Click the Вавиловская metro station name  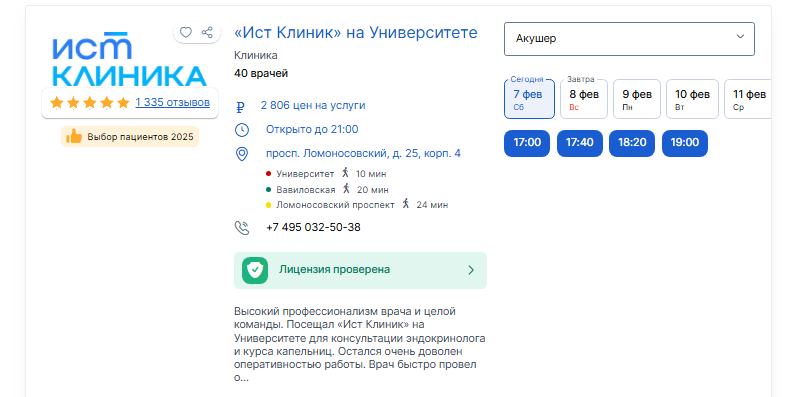(x=306, y=190)
